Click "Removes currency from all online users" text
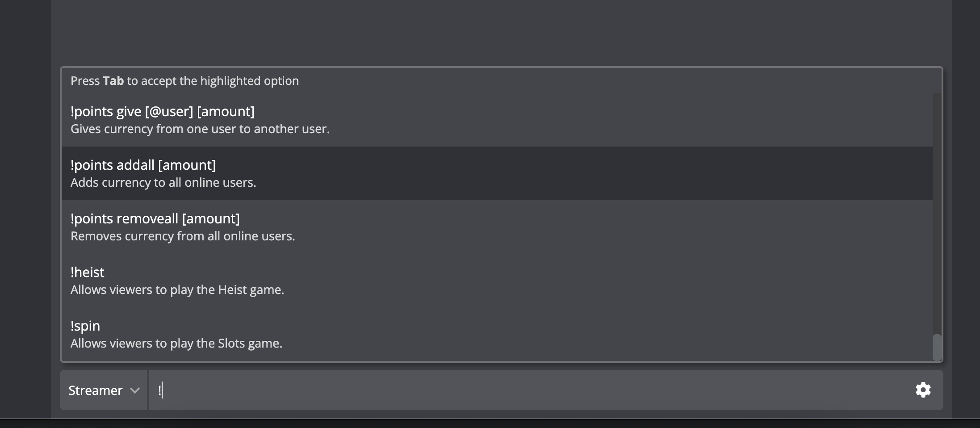 182,236
